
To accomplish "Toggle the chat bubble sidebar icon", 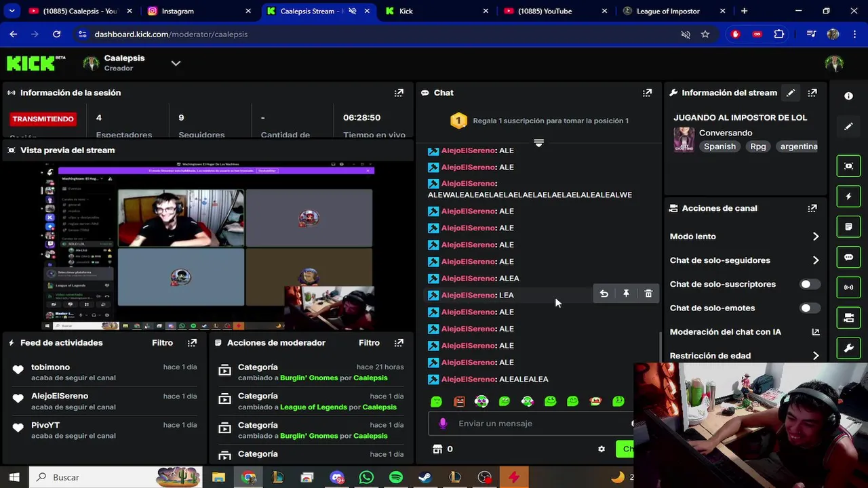I will tap(848, 258).
